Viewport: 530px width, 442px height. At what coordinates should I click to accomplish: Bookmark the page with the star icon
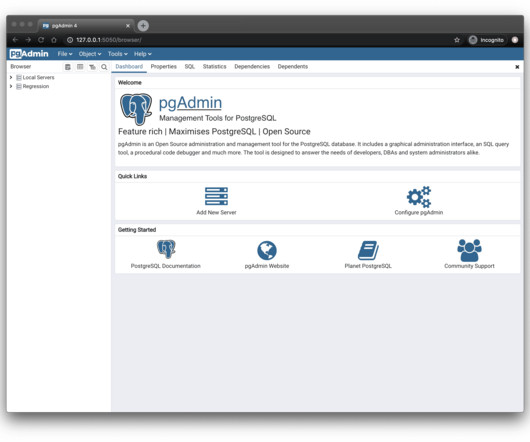click(457, 40)
